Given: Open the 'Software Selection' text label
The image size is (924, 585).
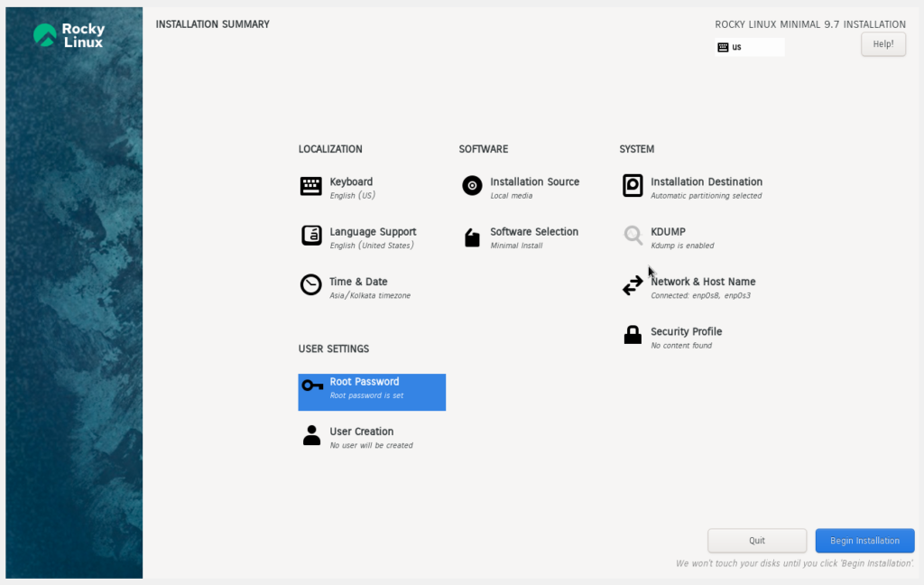Looking at the screenshot, I should point(533,232).
